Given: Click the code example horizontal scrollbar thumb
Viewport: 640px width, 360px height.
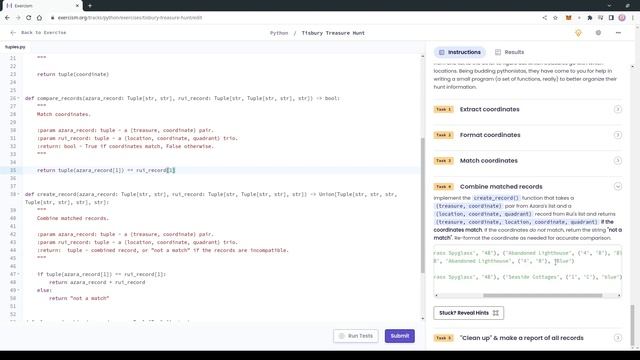Looking at the screenshot, I should (x=542, y=296).
